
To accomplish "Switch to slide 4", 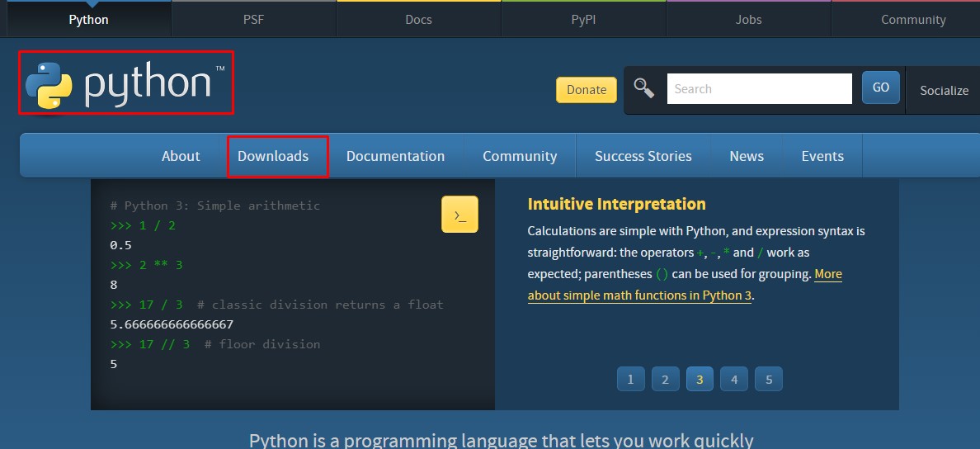I will click(x=734, y=379).
